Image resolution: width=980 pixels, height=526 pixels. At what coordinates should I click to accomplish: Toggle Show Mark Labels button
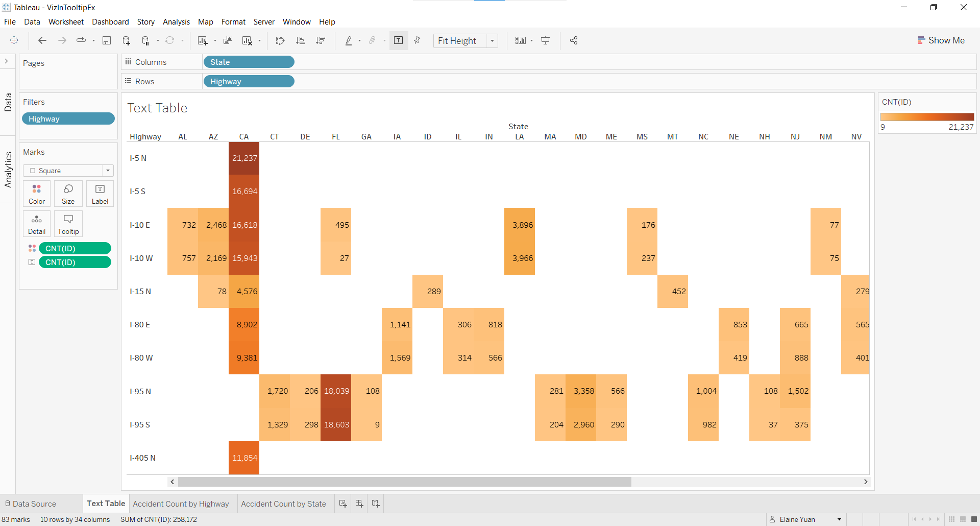coord(399,40)
